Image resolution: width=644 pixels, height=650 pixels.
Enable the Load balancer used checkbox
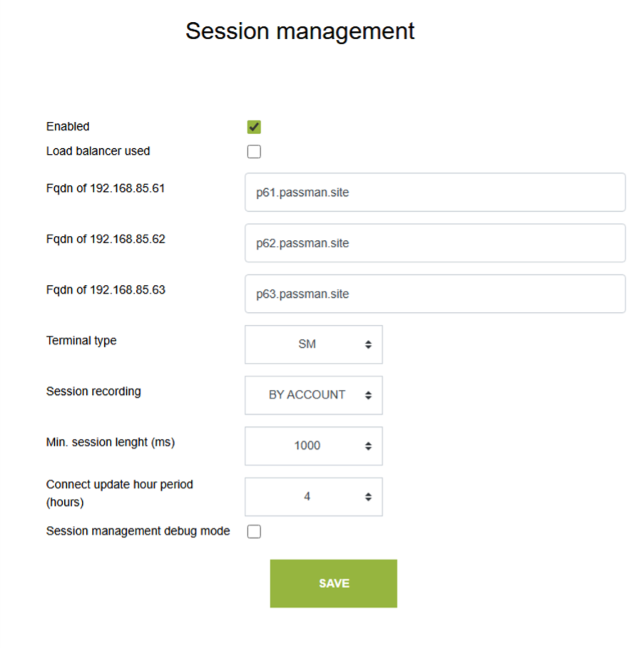click(254, 151)
